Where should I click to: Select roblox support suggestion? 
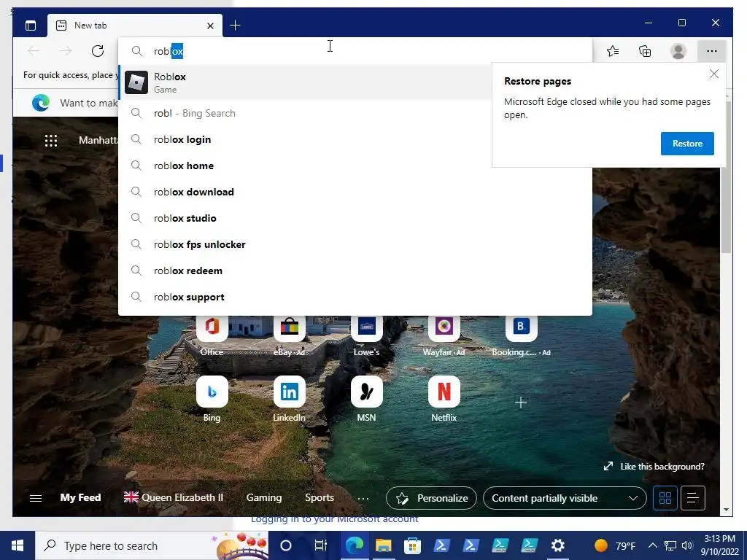tap(355, 297)
